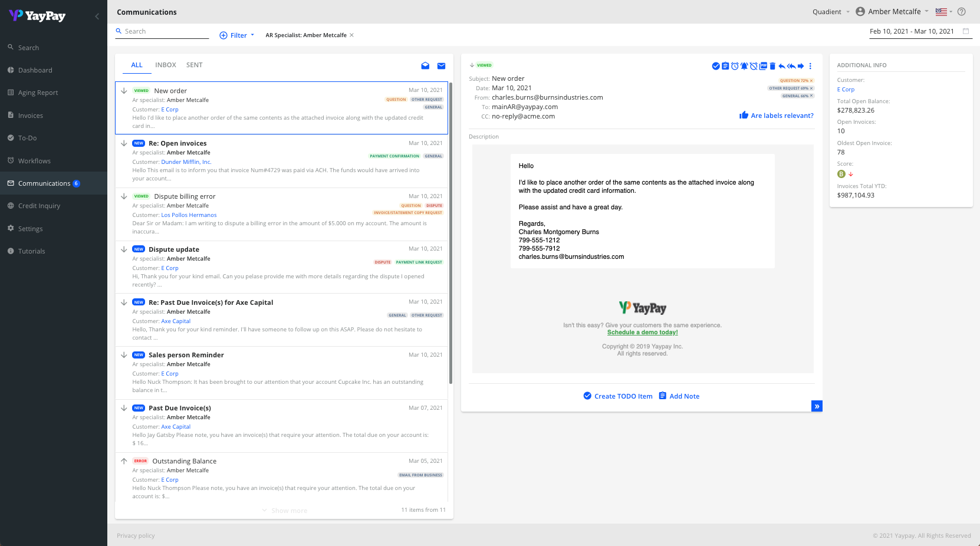Open Aging Report in the sidebar
Screen dimensions: 980x546
point(38,93)
